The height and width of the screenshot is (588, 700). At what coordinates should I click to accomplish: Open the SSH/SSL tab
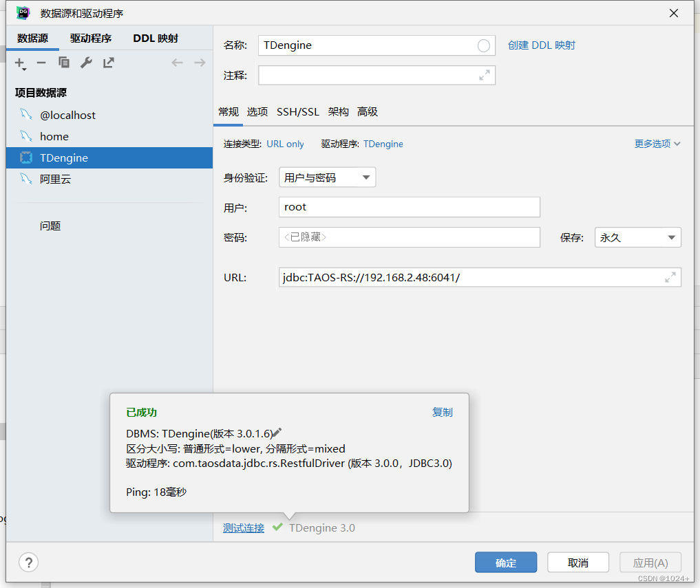[298, 111]
